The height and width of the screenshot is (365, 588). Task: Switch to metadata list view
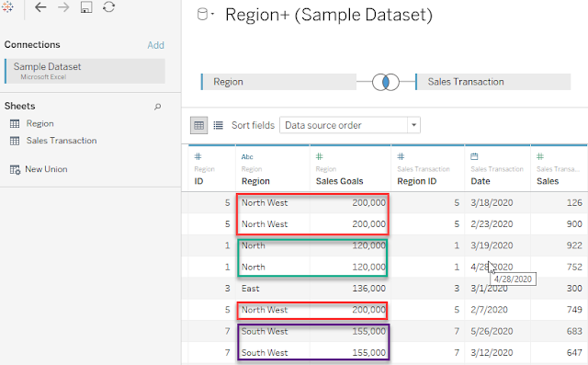click(x=219, y=125)
